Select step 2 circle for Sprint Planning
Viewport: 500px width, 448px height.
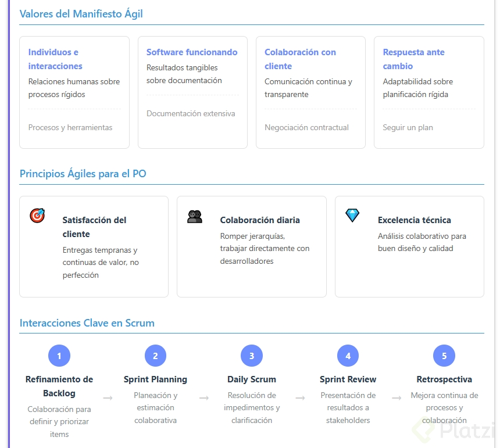click(155, 356)
